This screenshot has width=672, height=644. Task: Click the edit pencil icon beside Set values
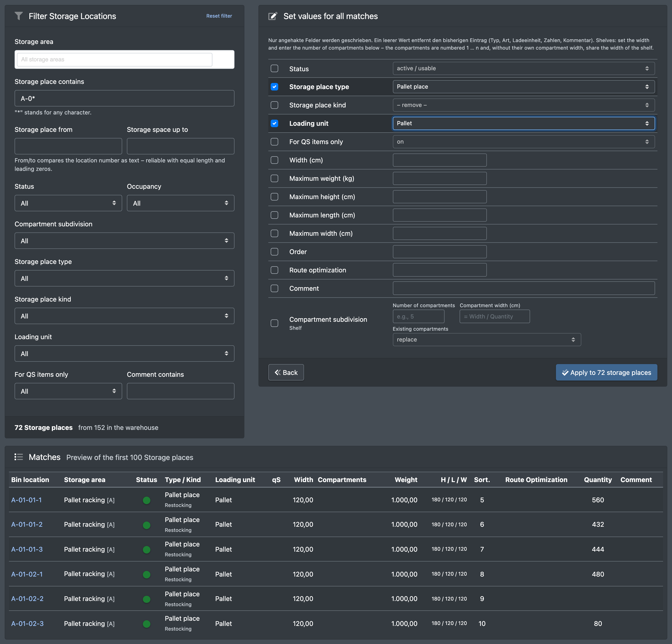[x=273, y=16]
